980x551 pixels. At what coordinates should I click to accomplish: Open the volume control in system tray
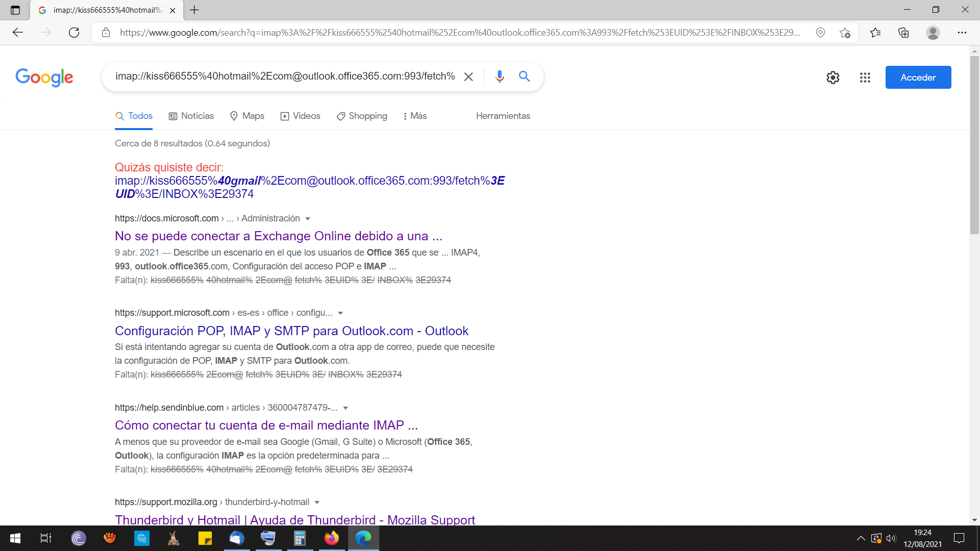tap(891, 538)
